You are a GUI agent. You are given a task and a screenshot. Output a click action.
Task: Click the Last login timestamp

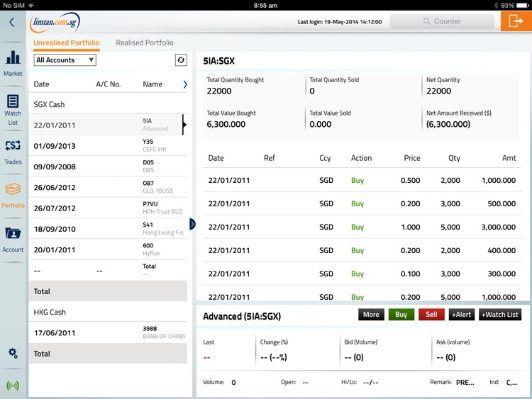[340, 22]
